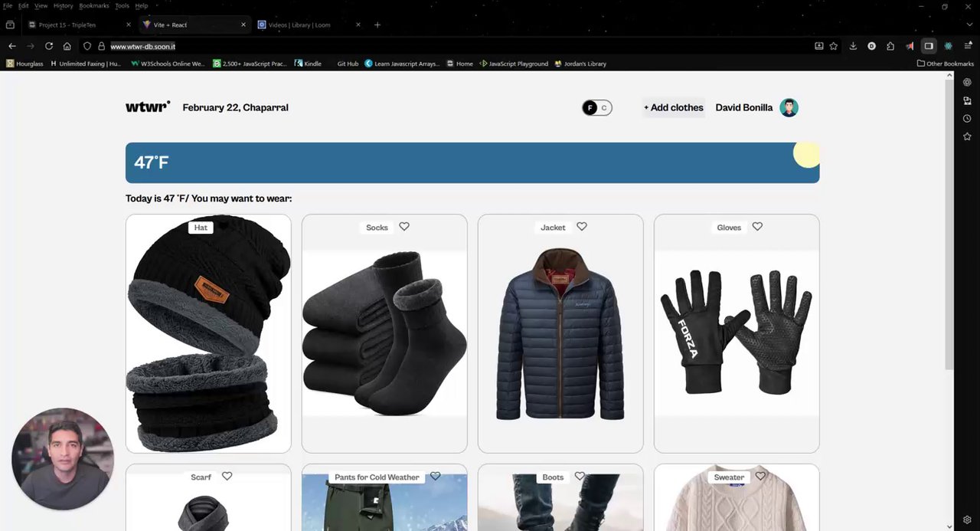Heart the Pants for Cold Weather card
The image size is (980, 531).
point(435,476)
